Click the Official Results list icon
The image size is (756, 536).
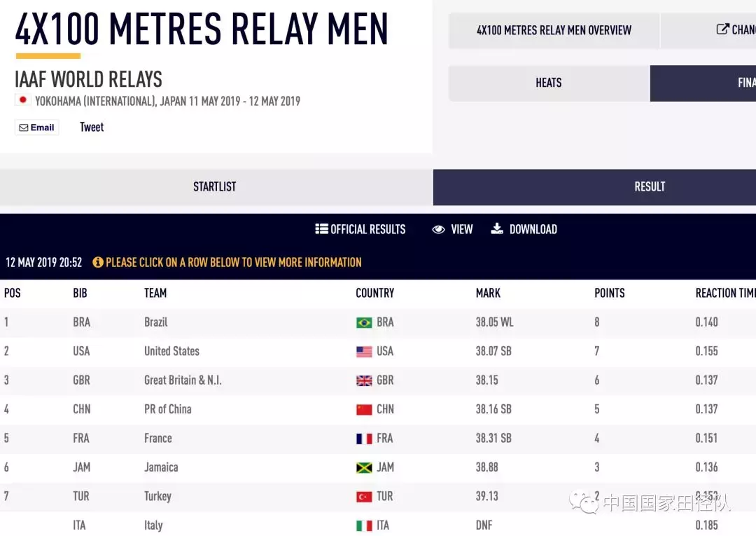(x=321, y=228)
